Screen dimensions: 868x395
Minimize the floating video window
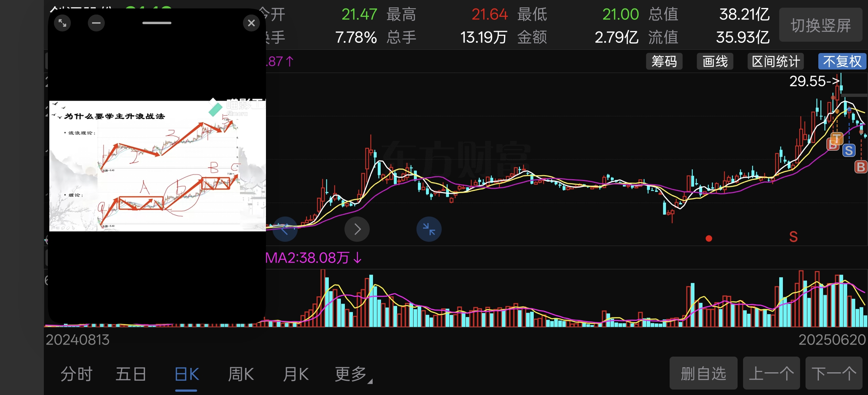(96, 23)
